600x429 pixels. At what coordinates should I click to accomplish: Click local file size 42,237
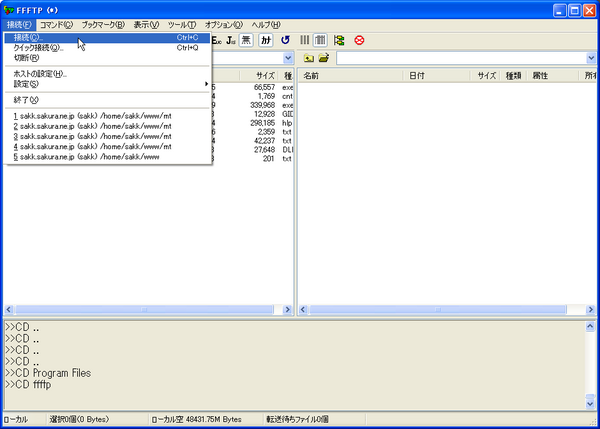point(264,140)
